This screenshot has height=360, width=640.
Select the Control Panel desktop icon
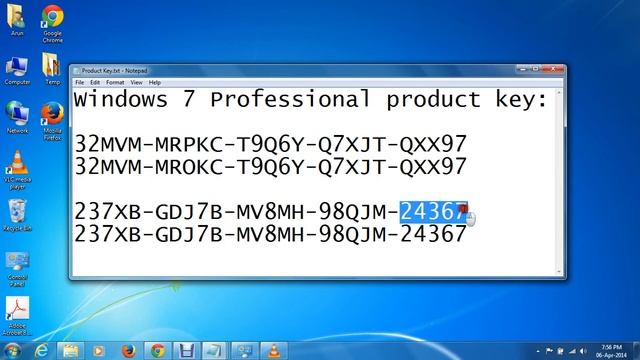click(x=17, y=269)
